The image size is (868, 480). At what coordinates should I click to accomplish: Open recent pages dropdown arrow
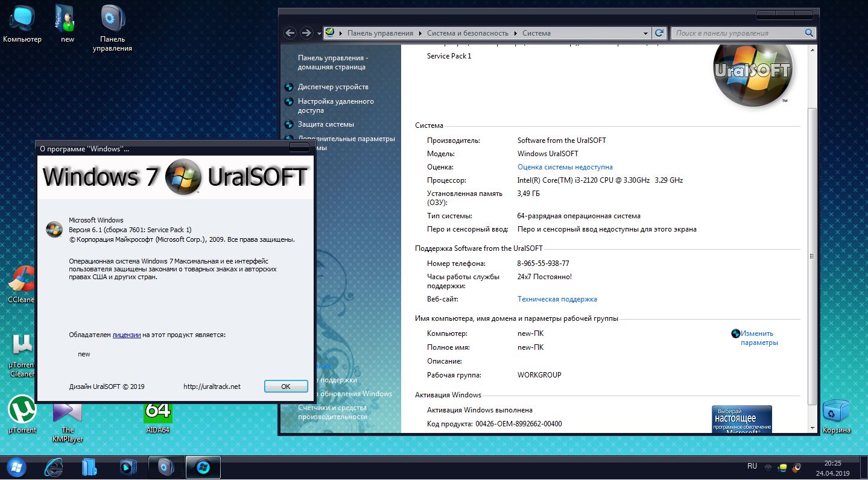pyautogui.click(x=319, y=34)
